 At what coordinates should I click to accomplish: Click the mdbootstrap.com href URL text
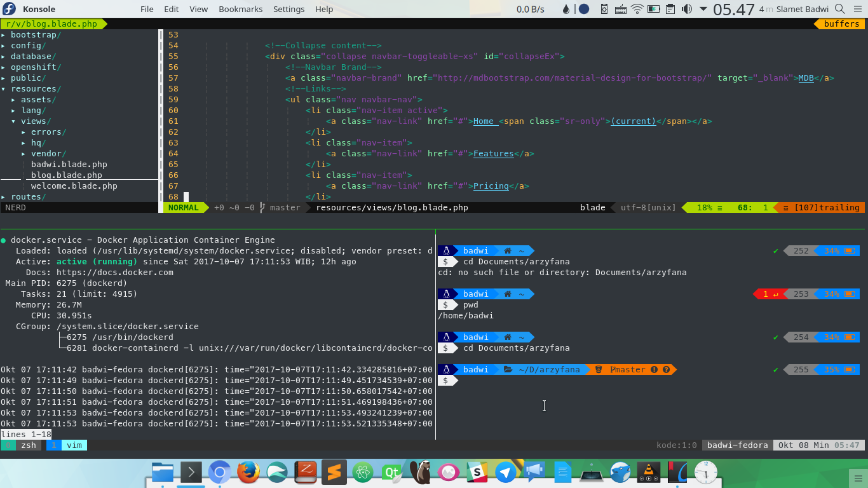tap(573, 78)
